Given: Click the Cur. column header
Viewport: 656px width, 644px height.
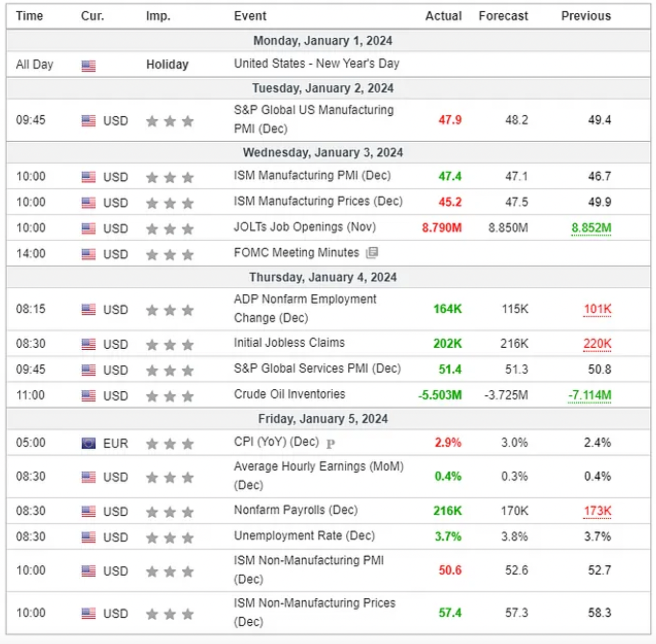Looking at the screenshot, I should click(x=93, y=16).
